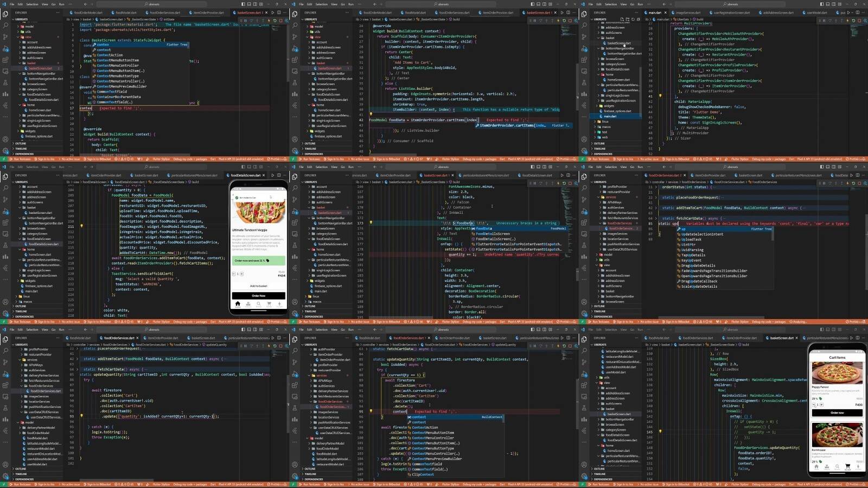Tap Home icon in Tandoori Veggie emulator
The width and height of the screenshot is (868, 488).
(x=238, y=304)
